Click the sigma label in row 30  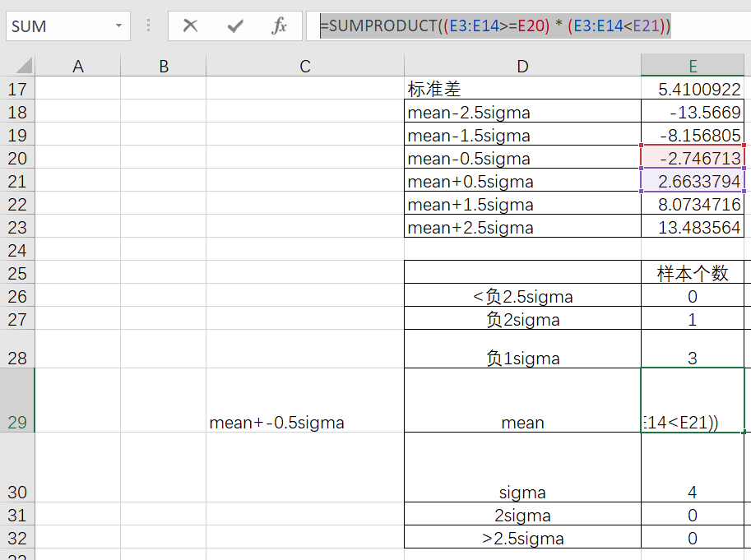coord(522,468)
